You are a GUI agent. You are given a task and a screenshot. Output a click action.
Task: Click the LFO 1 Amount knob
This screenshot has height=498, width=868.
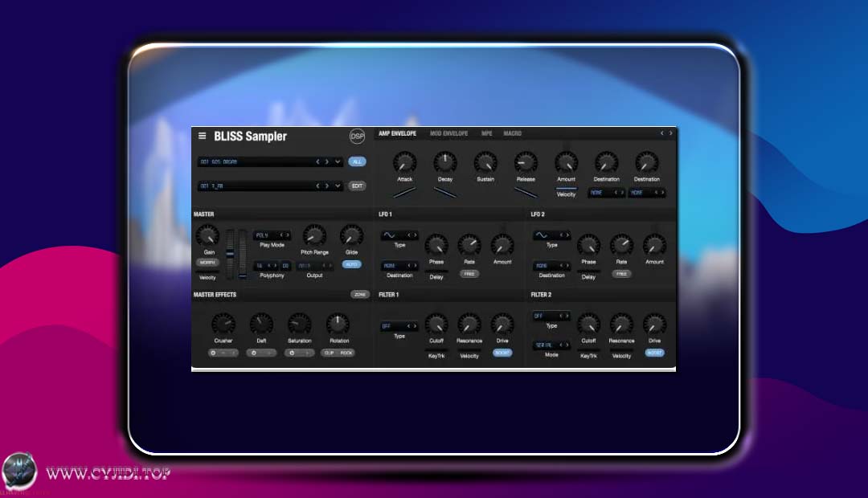point(502,245)
